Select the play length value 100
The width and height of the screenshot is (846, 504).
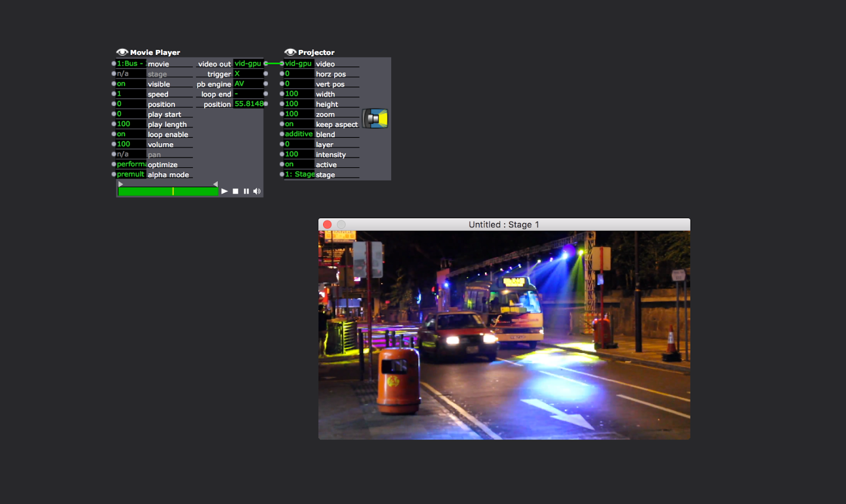(x=131, y=124)
